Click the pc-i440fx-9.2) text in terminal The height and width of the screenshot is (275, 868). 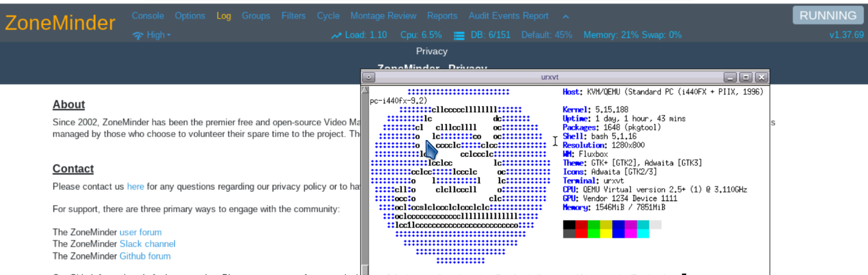tap(399, 101)
